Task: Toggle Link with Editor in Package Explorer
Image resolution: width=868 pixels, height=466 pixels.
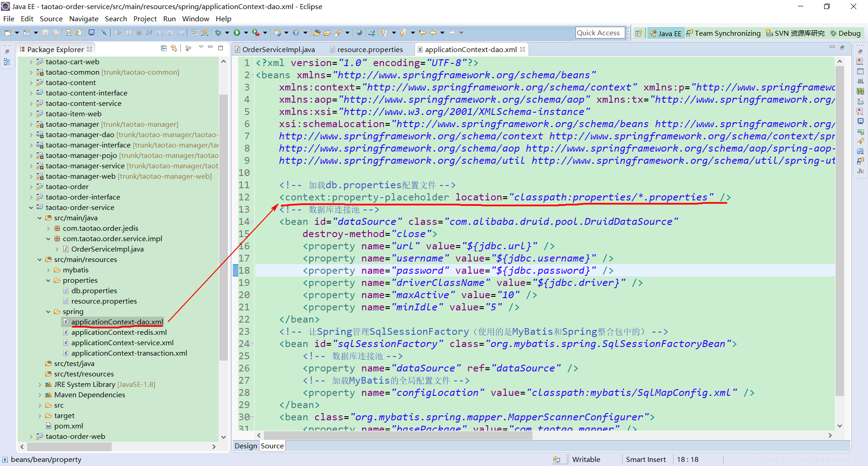Action: [174, 48]
